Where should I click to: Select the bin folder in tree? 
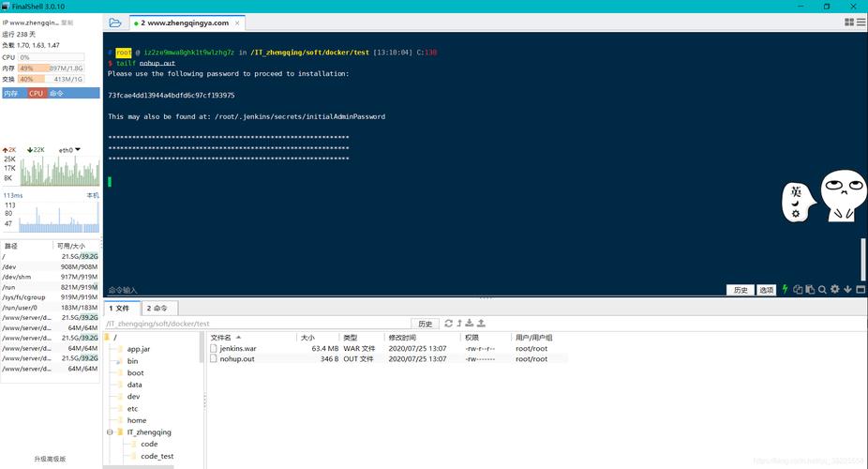(132, 361)
